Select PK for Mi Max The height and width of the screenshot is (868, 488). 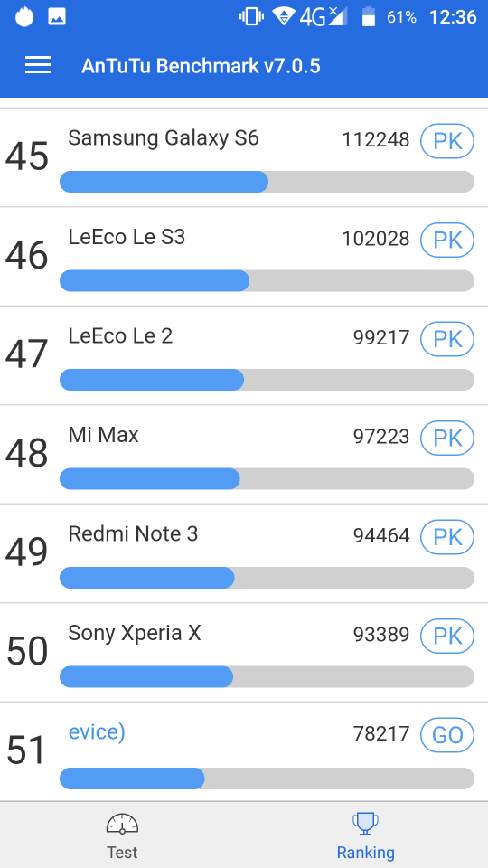(447, 438)
